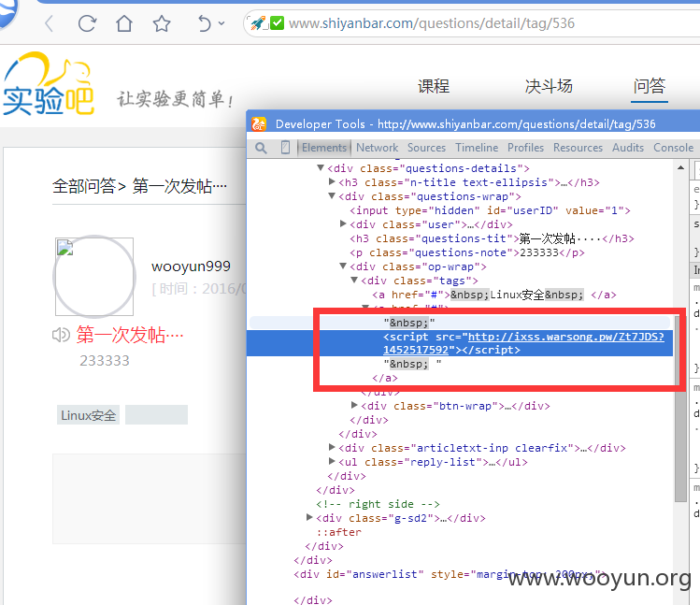Switch to the Resources tab

pyautogui.click(x=578, y=148)
